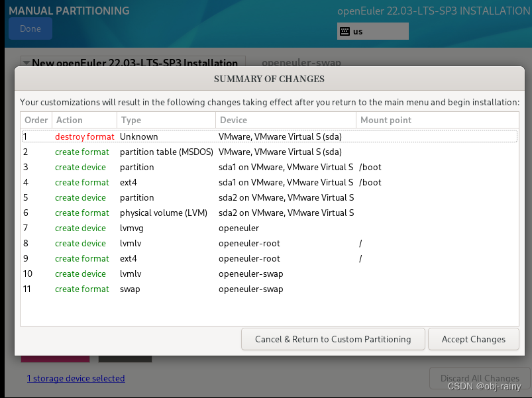532x398 pixels.
Task: Click Accept Changes button
Action: pos(473,339)
